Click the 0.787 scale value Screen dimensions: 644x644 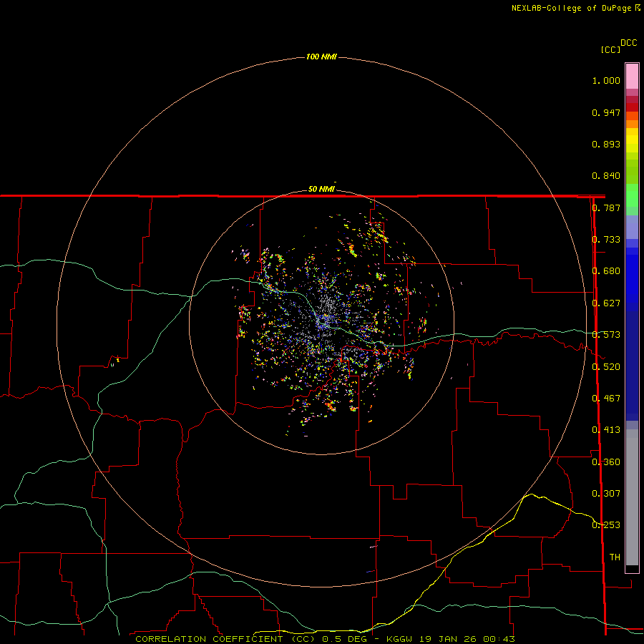click(x=606, y=208)
